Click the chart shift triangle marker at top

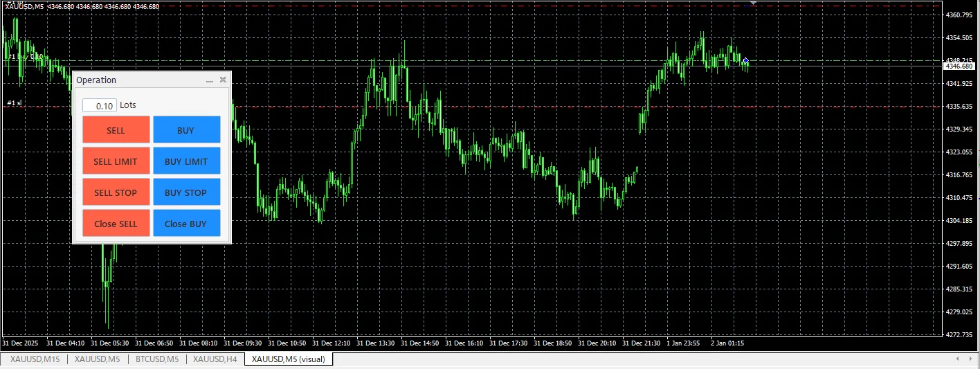[x=753, y=3]
